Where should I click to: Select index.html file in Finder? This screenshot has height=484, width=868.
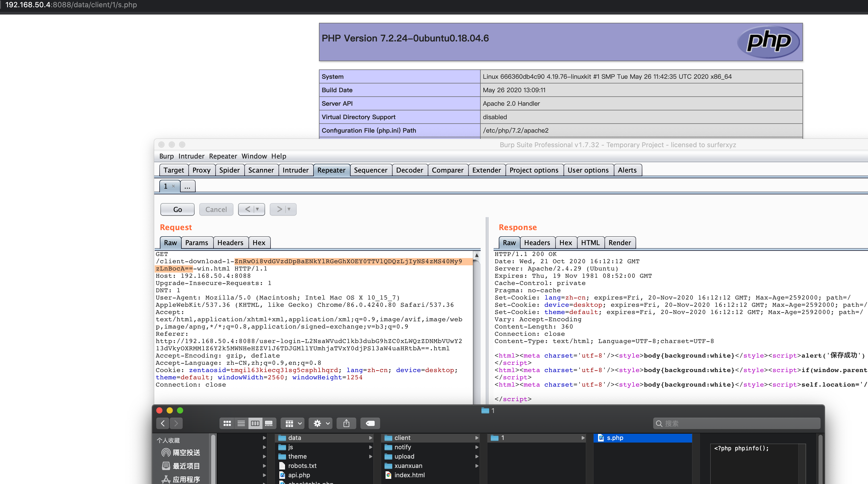click(x=430, y=475)
